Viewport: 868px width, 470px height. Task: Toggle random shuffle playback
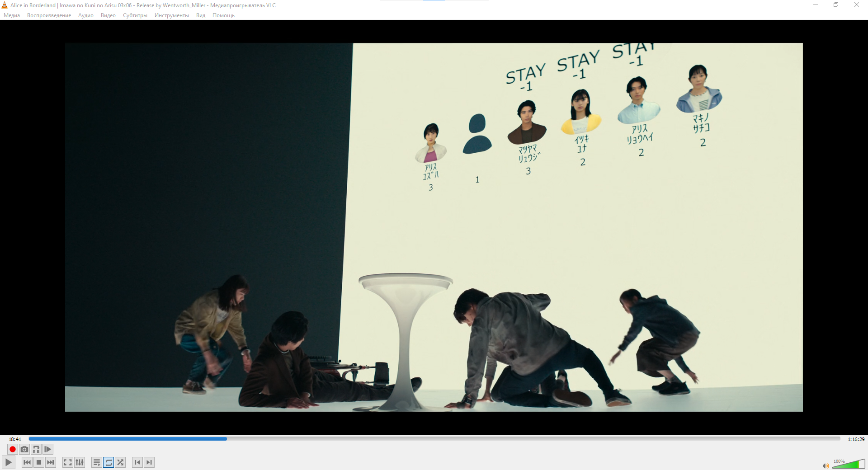pos(120,462)
